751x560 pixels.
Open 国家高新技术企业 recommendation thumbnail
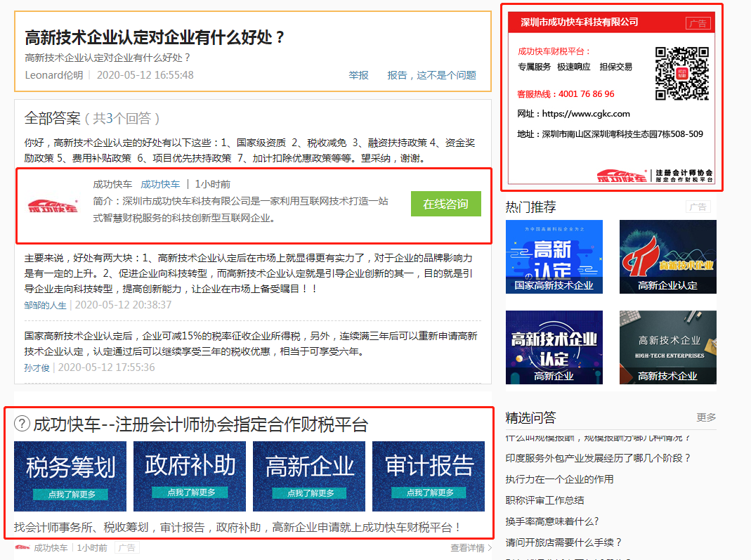[x=554, y=256]
